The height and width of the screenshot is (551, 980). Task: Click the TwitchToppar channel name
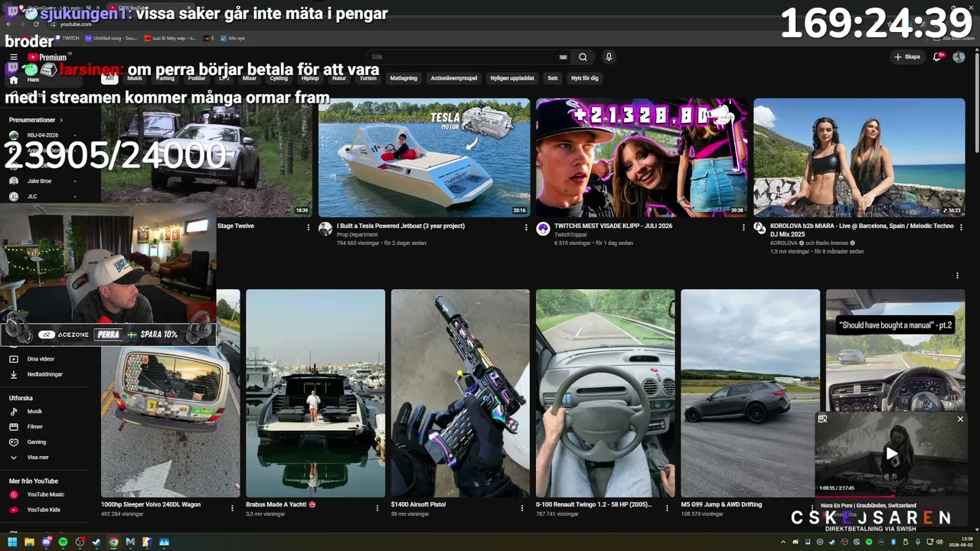(571, 235)
